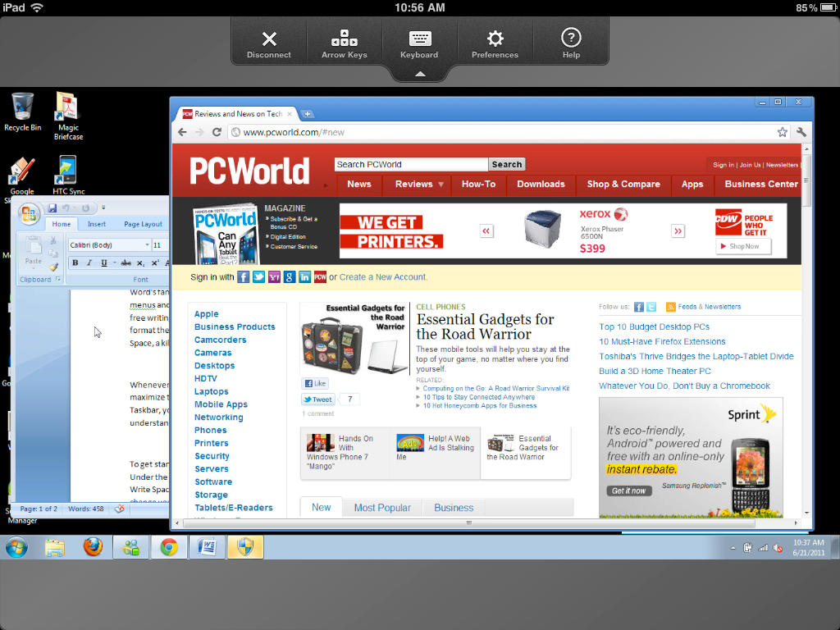The height and width of the screenshot is (630, 840).
Task: Show the previous printer ad item
Action: pyautogui.click(x=486, y=231)
